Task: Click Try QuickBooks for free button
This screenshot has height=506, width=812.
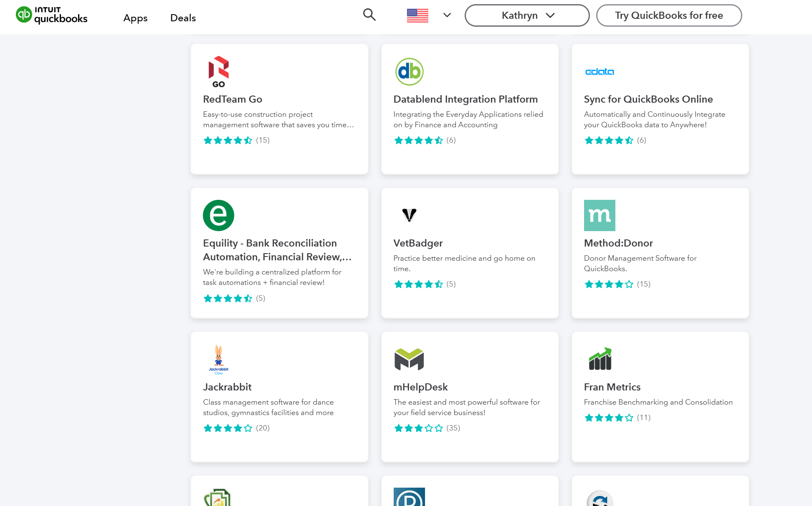Action: 669,15
